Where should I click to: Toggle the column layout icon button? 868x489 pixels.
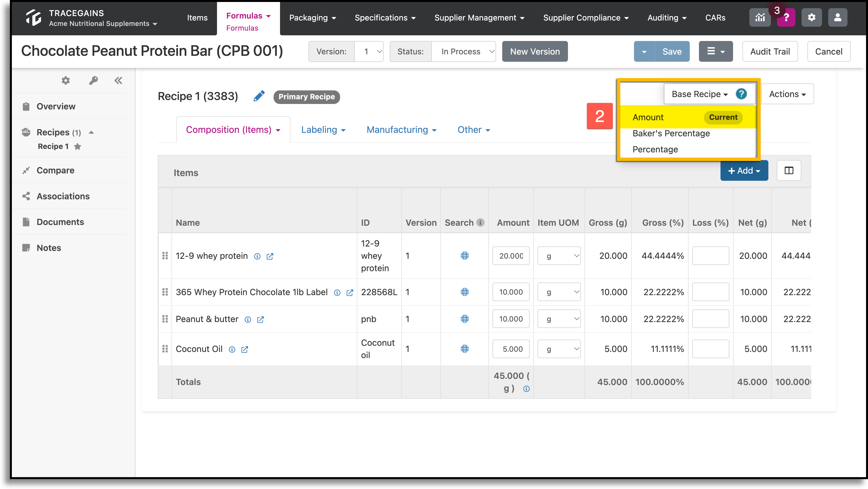[x=789, y=171]
